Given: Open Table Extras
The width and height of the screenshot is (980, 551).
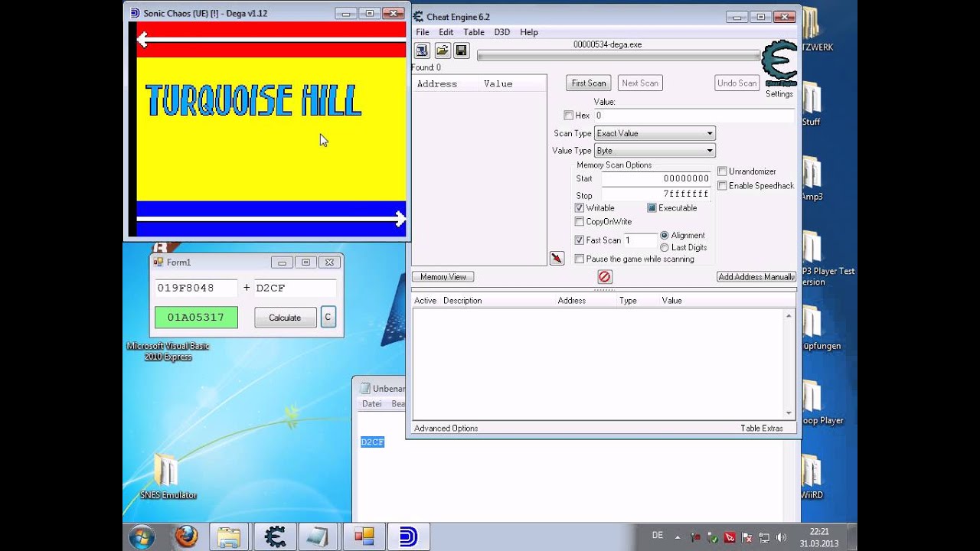Looking at the screenshot, I should (x=762, y=429).
